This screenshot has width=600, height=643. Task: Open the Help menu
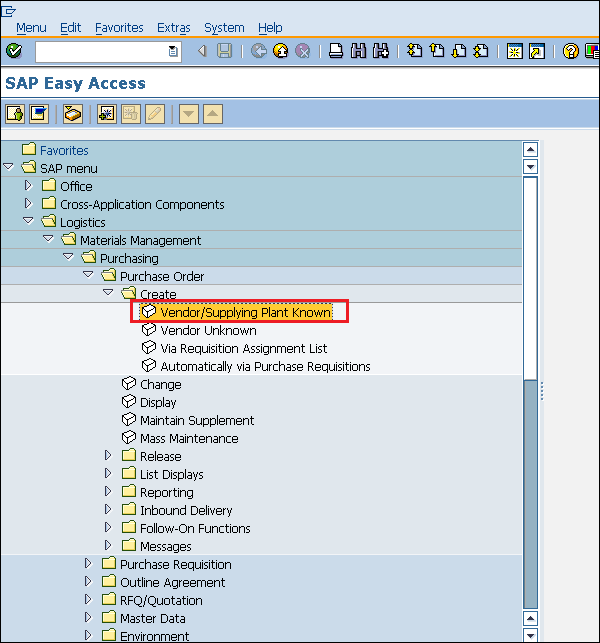pyautogui.click(x=270, y=28)
